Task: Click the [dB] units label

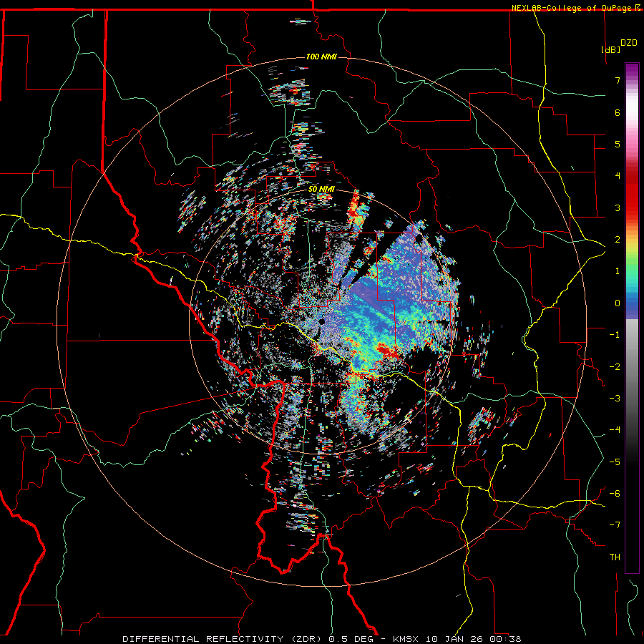Action: pyautogui.click(x=611, y=49)
